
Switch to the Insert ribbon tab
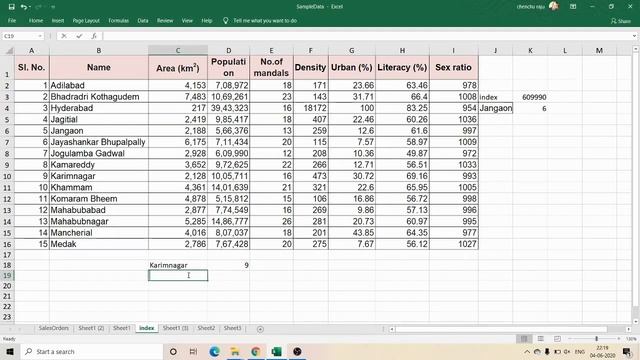[58, 20]
